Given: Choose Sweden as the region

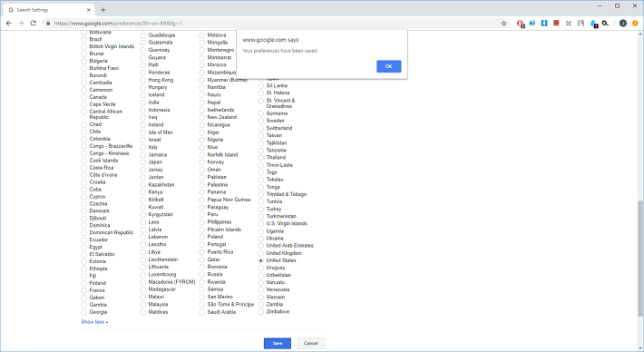Looking at the screenshot, I should coord(261,121).
